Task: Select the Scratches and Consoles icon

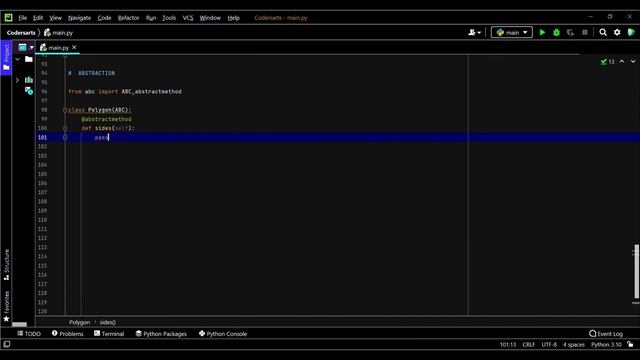Action: pos(29,90)
